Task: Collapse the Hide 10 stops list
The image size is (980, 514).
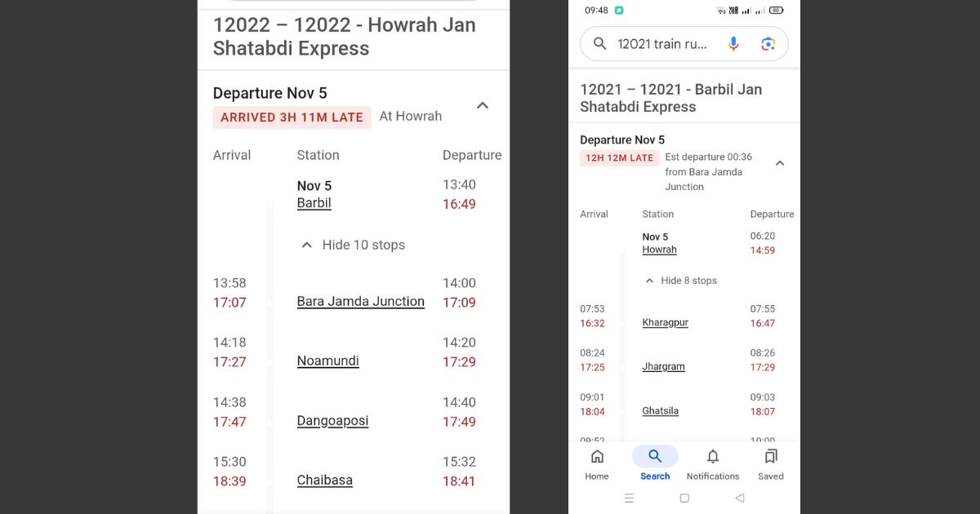Action: pos(351,245)
